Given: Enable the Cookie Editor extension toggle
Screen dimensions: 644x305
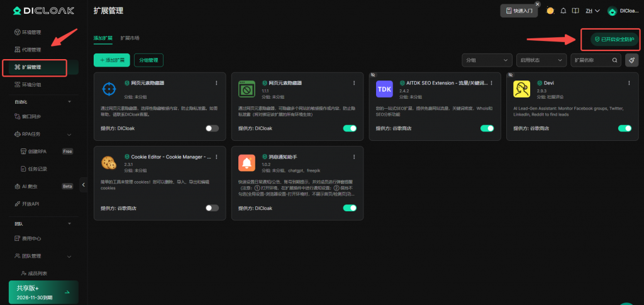Looking at the screenshot, I should pos(212,208).
